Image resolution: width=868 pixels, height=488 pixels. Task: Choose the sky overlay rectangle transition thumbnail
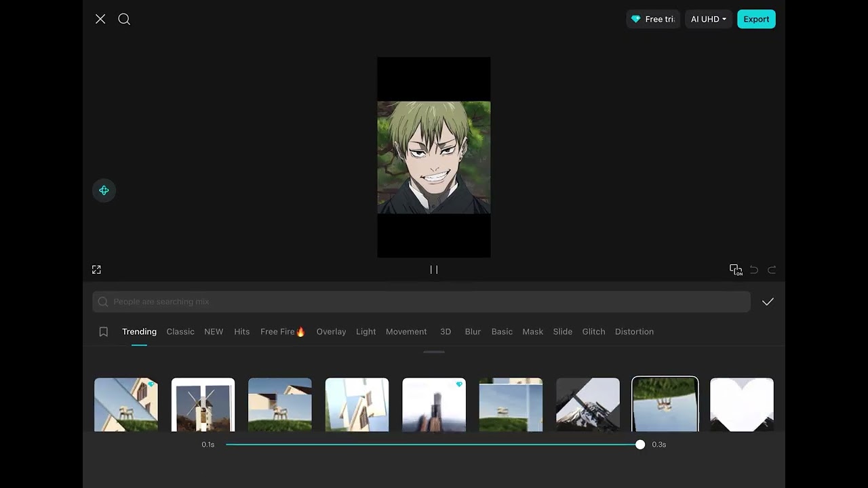pyautogui.click(x=511, y=405)
